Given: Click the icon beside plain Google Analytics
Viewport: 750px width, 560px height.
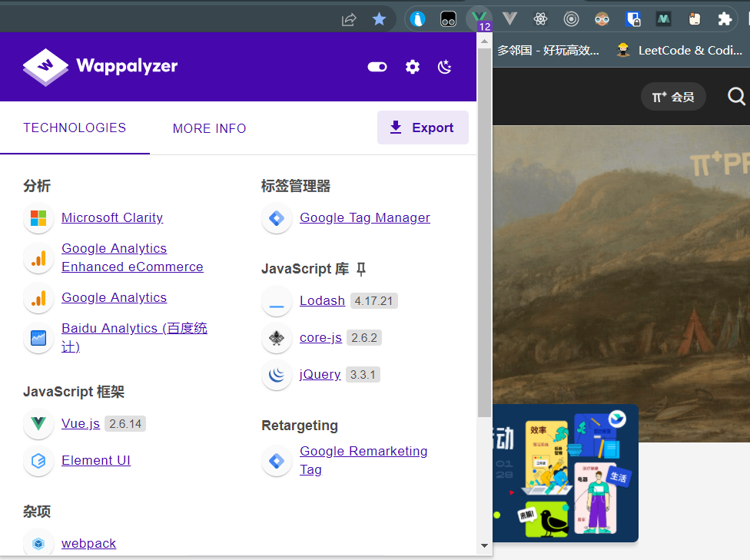Looking at the screenshot, I should pyautogui.click(x=38, y=298).
